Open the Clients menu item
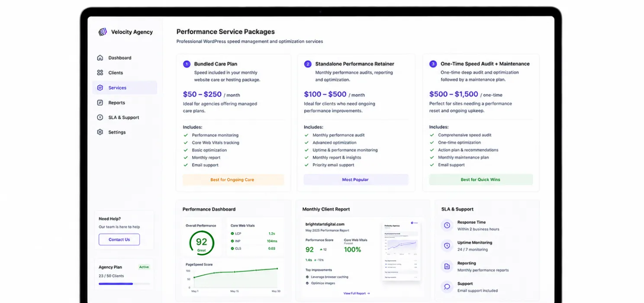This screenshot has height=303, width=644. pyautogui.click(x=125, y=73)
